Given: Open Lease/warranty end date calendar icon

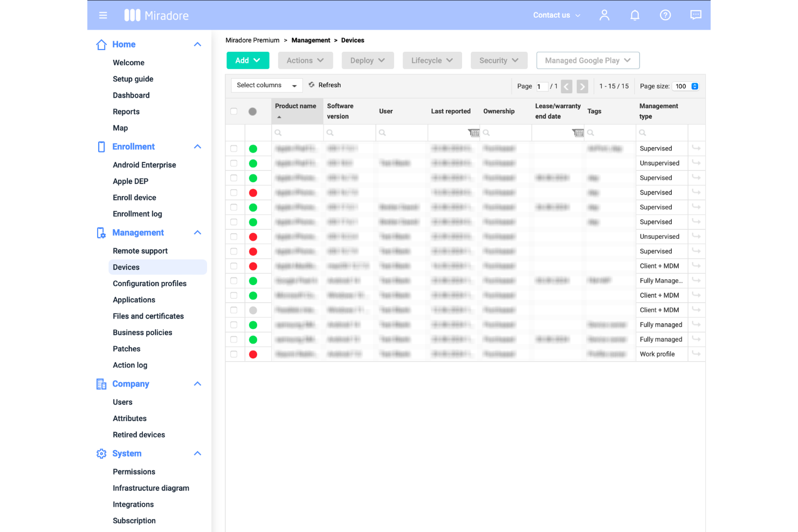Looking at the screenshot, I should 577,133.
